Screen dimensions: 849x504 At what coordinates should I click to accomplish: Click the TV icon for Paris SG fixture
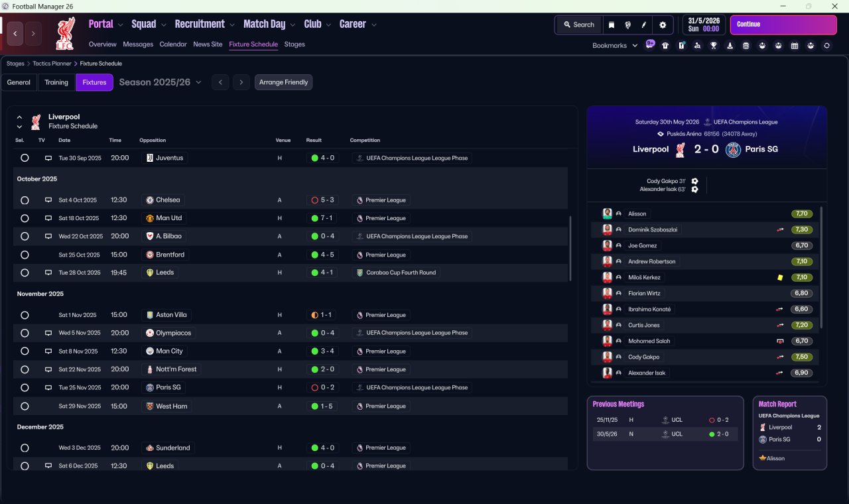48,387
